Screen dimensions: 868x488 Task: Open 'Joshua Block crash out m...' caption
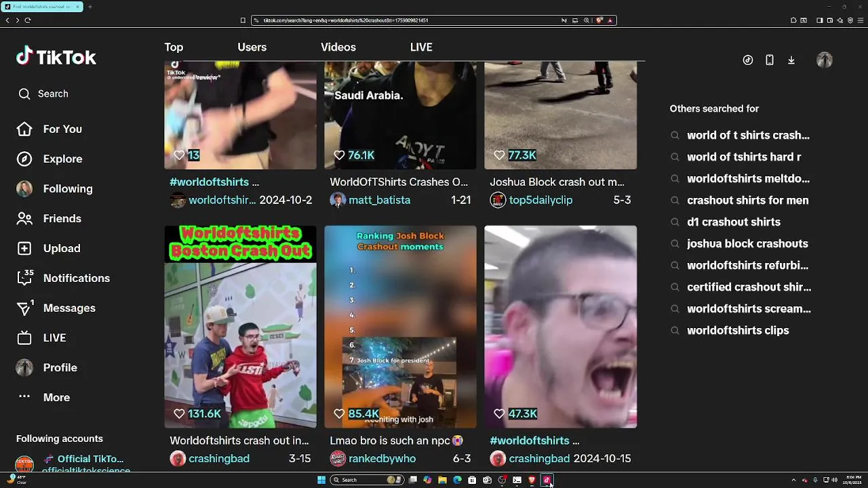pos(557,182)
